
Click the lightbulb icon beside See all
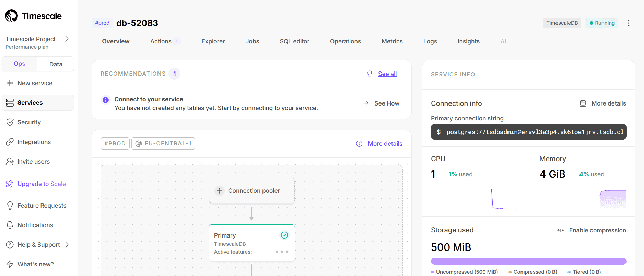coord(370,74)
